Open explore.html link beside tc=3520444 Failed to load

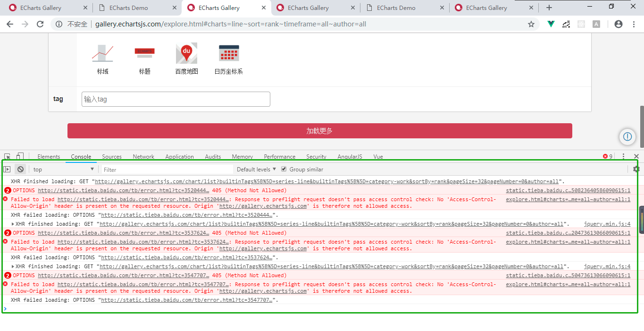point(568,199)
